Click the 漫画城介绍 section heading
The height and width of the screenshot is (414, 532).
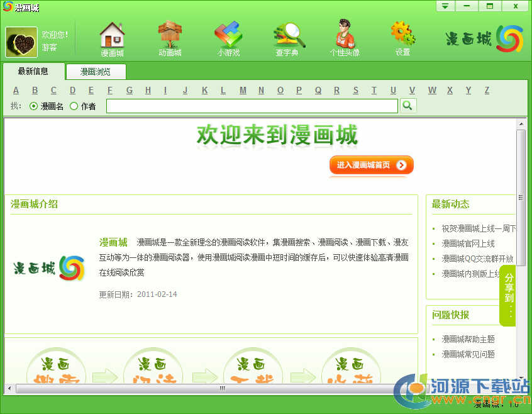pos(34,204)
